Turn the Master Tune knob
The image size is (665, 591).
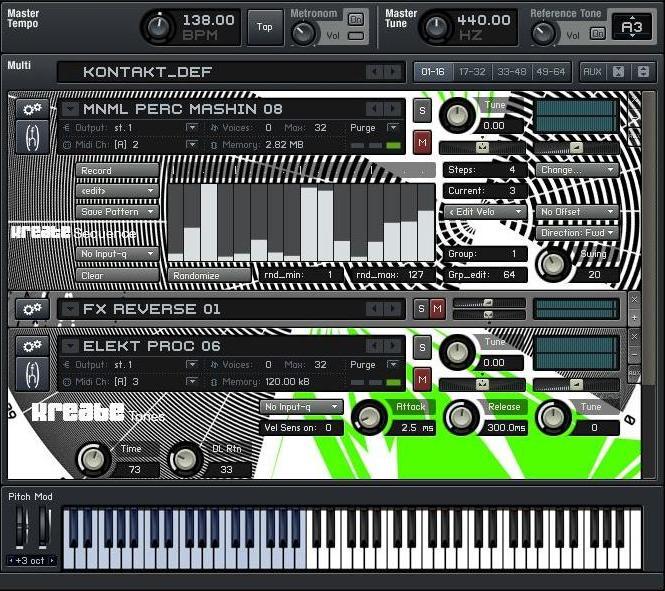click(x=436, y=27)
